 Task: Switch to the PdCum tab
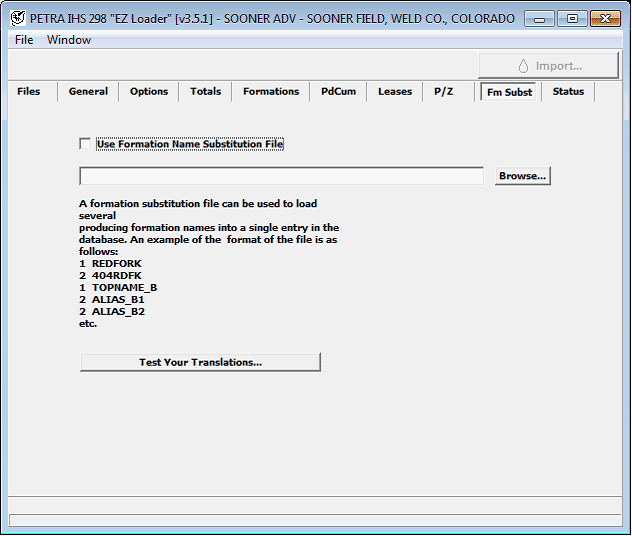339,91
